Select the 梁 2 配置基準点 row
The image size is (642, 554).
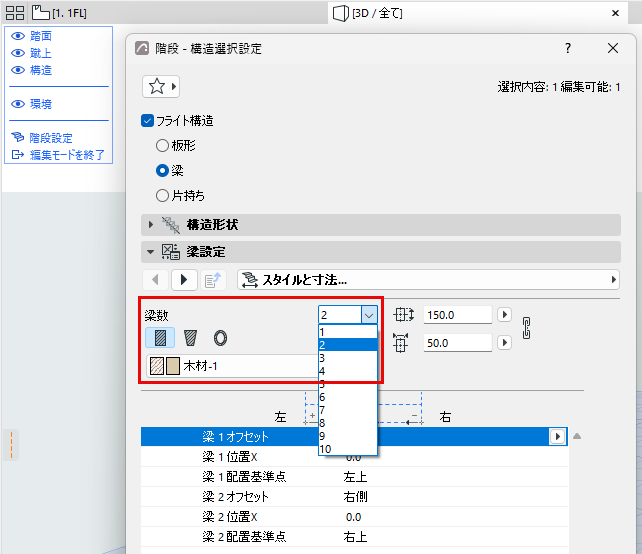click(354, 537)
